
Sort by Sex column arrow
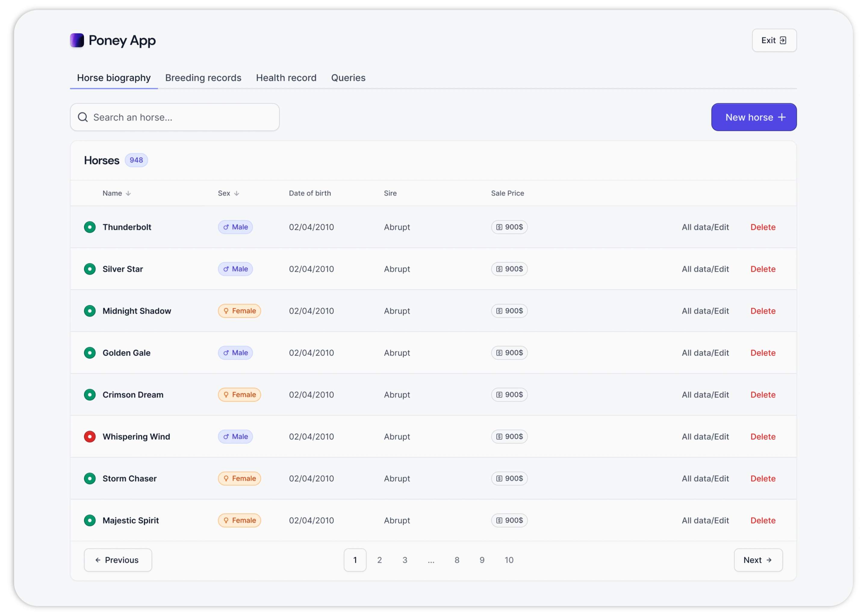(x=237, y=193)
